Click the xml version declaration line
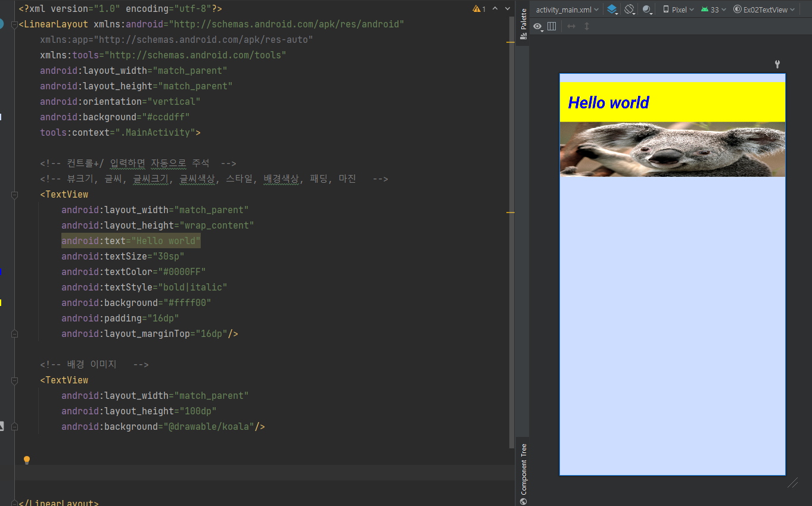The height and width of the screenshot is (506, 812). point(120,9)
